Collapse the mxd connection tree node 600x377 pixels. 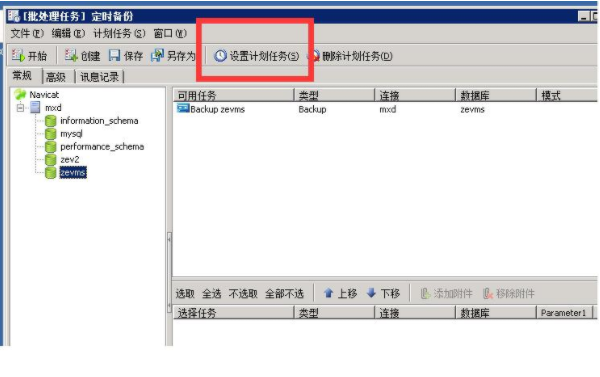pyautogui.click(x=20, y=108)
